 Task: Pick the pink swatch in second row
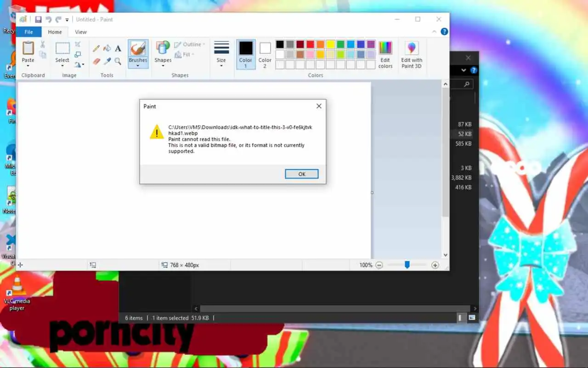click(x=310, y=54)
